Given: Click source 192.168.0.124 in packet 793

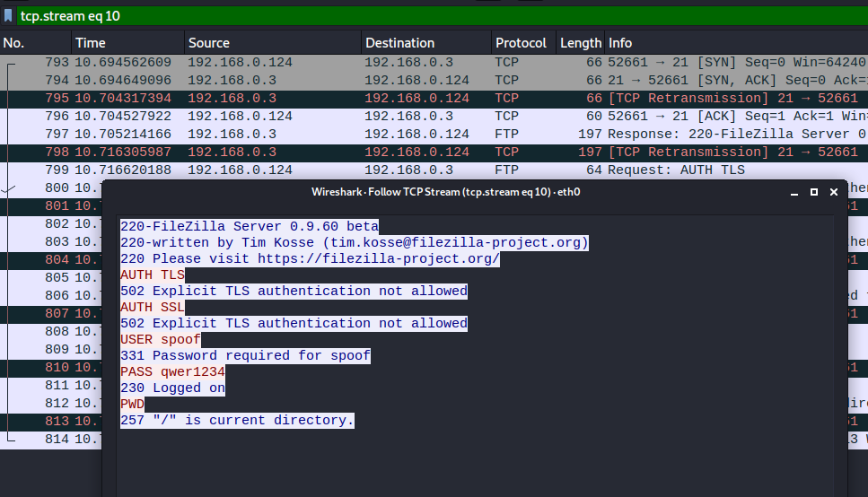Looking at the screenshot, I should [240, 63].
